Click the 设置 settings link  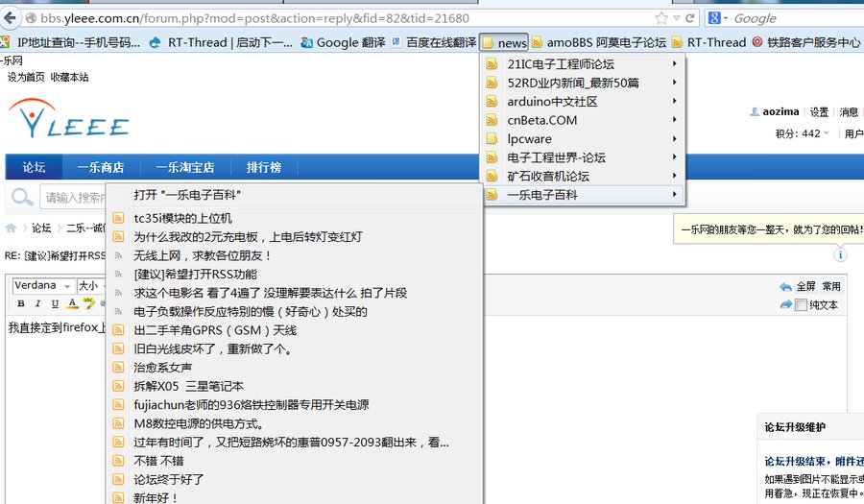[818, 112]
